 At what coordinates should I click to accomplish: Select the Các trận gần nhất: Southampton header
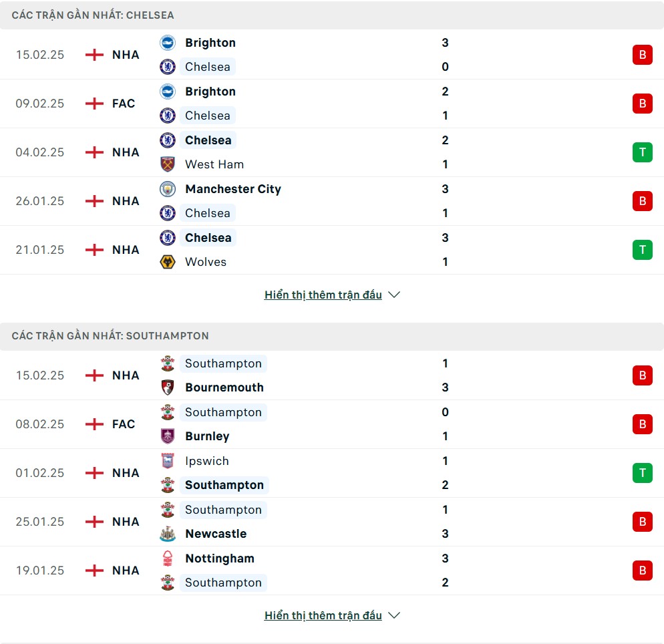point(110,336)
